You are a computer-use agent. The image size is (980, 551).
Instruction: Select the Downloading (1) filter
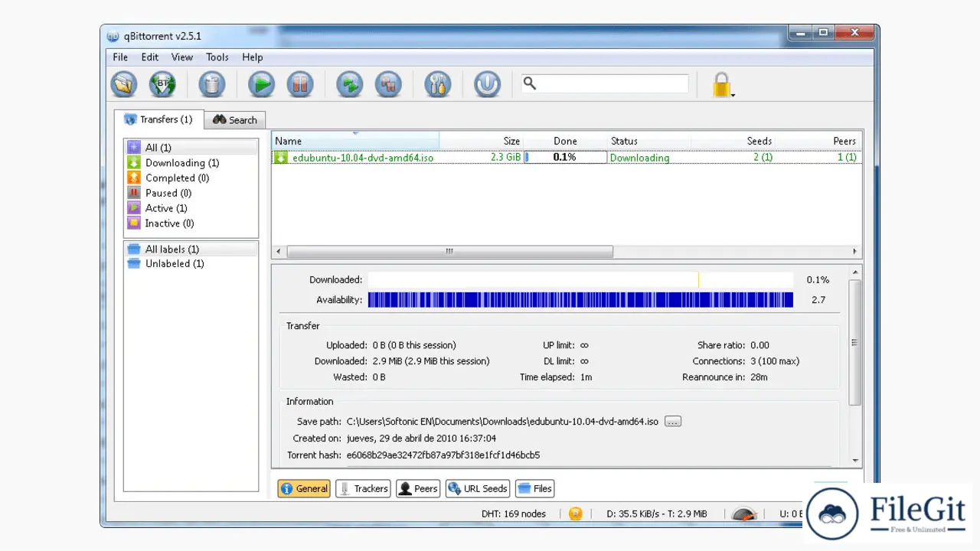(191, 163)
